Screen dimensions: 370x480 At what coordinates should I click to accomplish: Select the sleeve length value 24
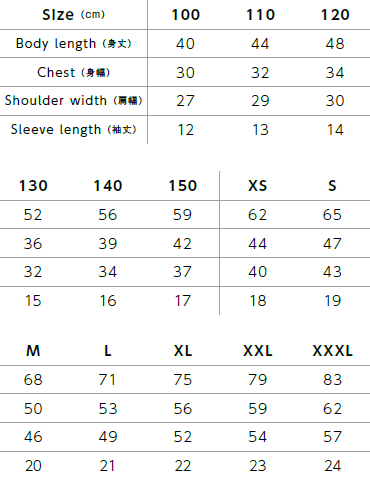click(332, 466)
